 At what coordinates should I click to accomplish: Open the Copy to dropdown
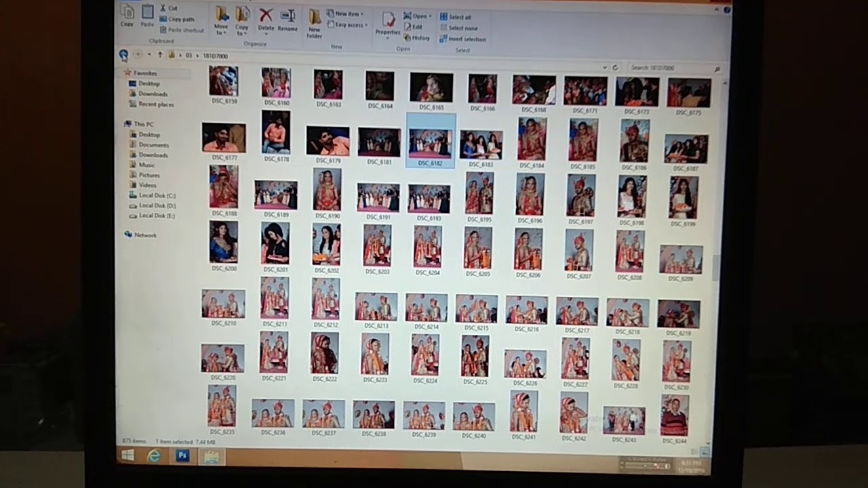(242, 20)
